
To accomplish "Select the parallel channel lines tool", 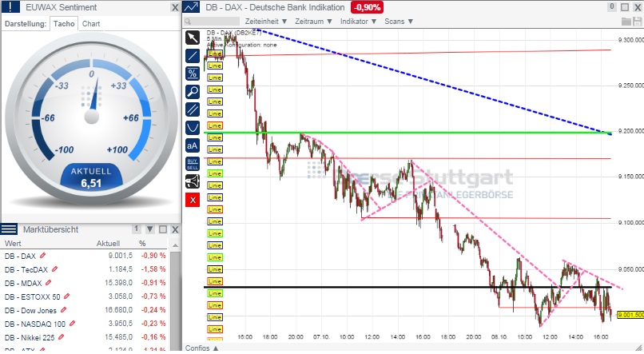I will (x=193, y=109).
